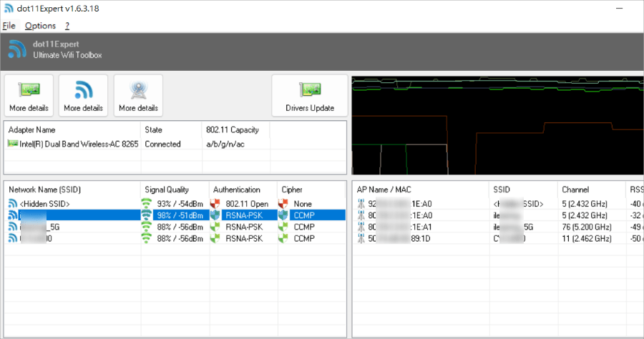Image resolution: width=644 pixels, height=339 pixels.
Task: Click the antenna icon of MAC ending 89:1D
Action: coord(361,238)
